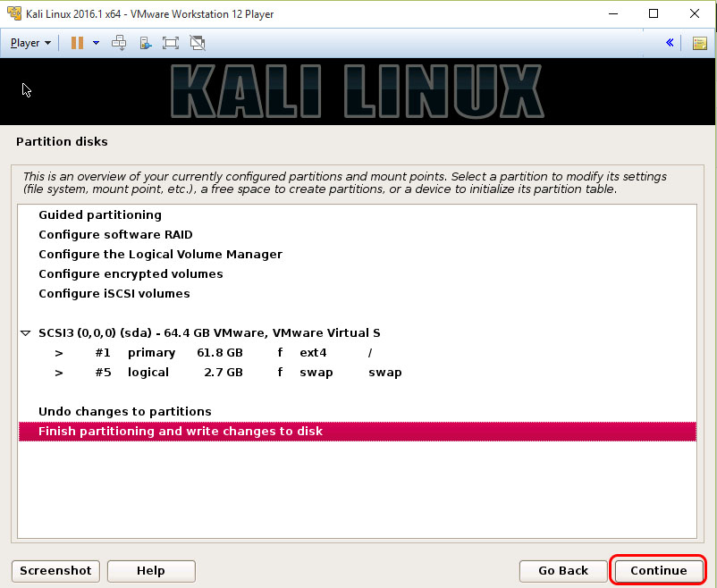717x588 pixels.
Task: Click the VMware app icon in title bar
Action: [14, 13]
